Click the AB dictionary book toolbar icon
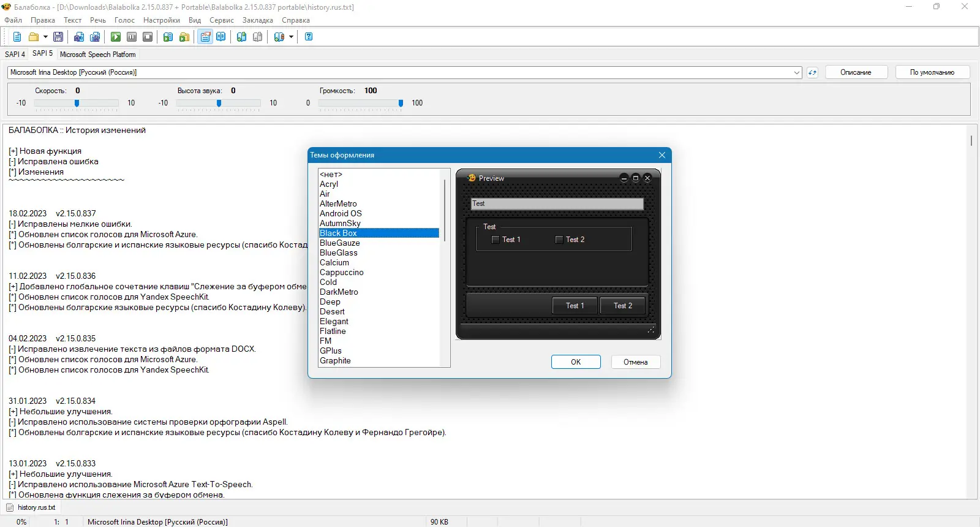The image size is (980, 527). pos(221,37)
